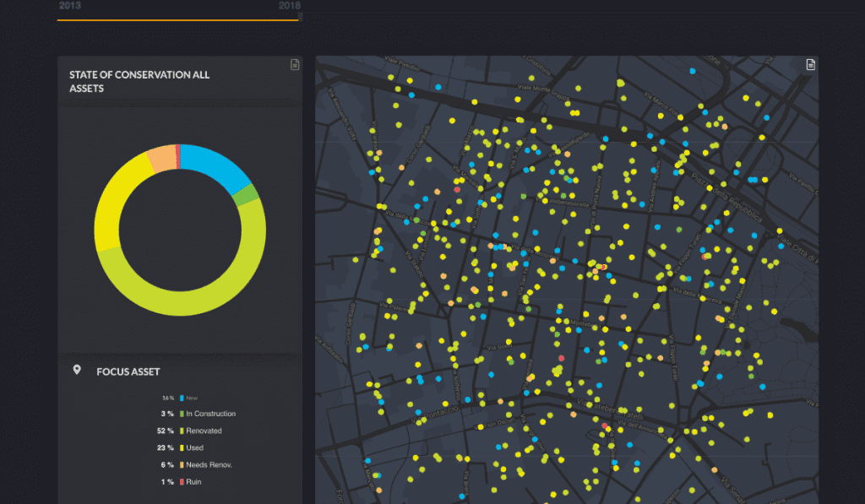Image resolution: width=865 pixels, height=504 pixels.
Task: Select the 2018 label on the timeline
Action: pos(291,6)
